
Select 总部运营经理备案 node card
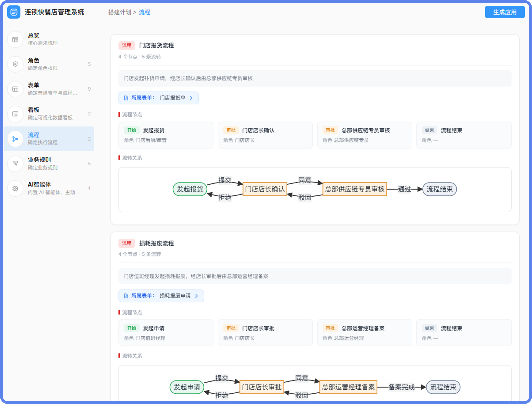(x=364, y=333)
